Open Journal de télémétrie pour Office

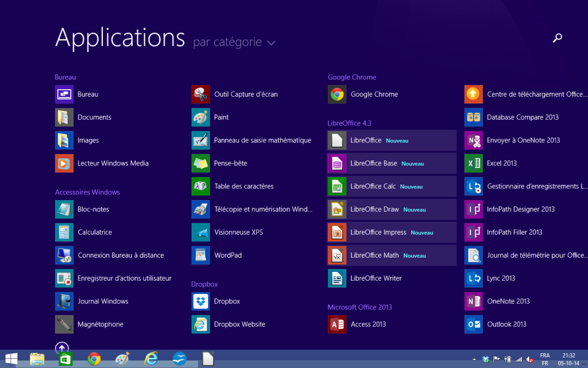525,256
